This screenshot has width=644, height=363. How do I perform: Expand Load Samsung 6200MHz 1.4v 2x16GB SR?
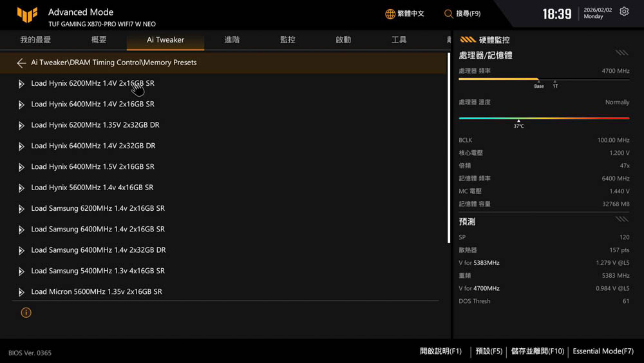pos(98,209)
